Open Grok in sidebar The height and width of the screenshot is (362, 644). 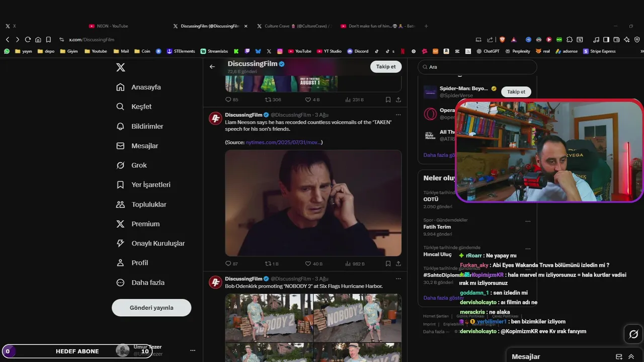pyautogui.click(x=131, y=165)
